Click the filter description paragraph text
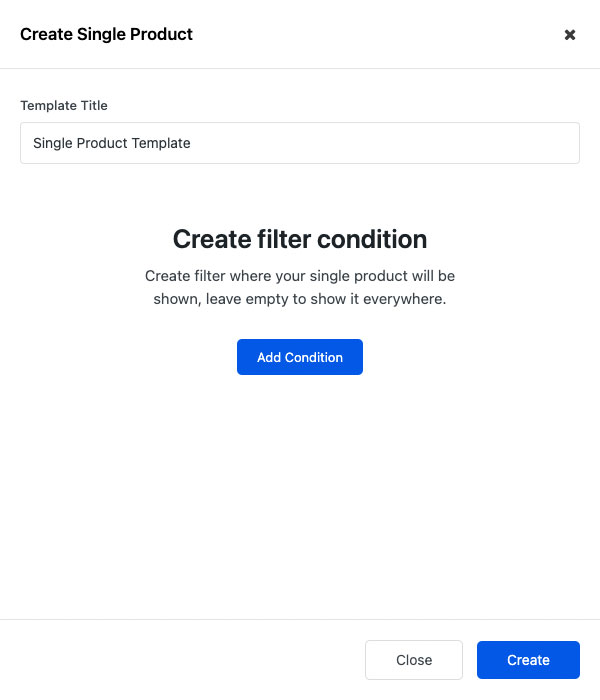 [300, 287]
